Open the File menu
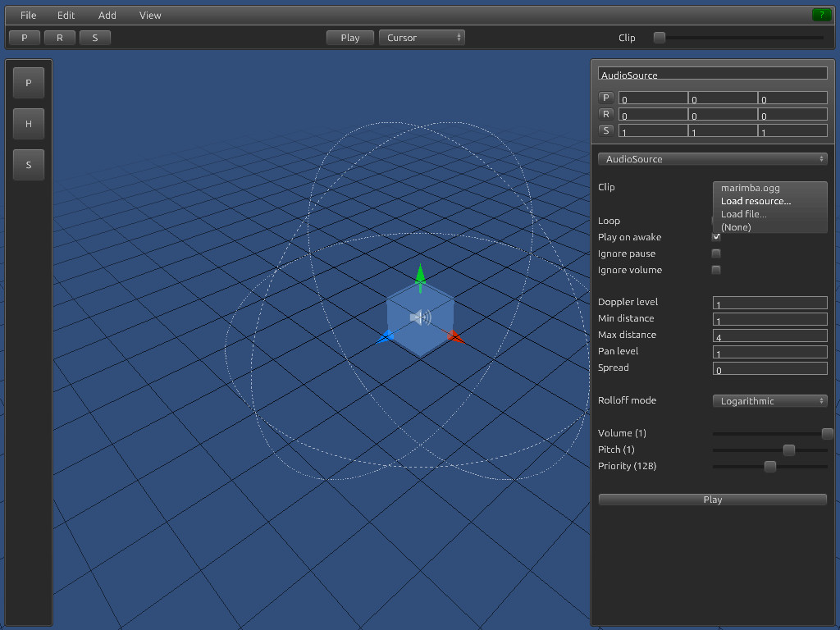 click(29, 16)
